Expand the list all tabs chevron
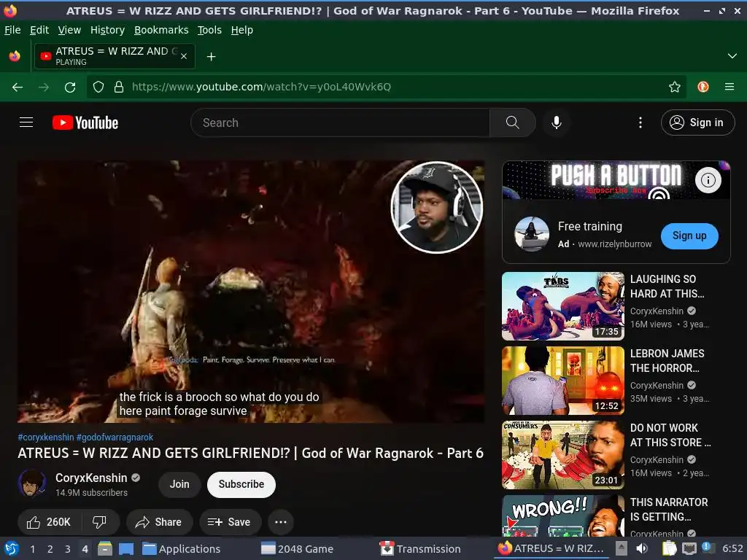This screenshot has width=747, height=560. point(732,56)
